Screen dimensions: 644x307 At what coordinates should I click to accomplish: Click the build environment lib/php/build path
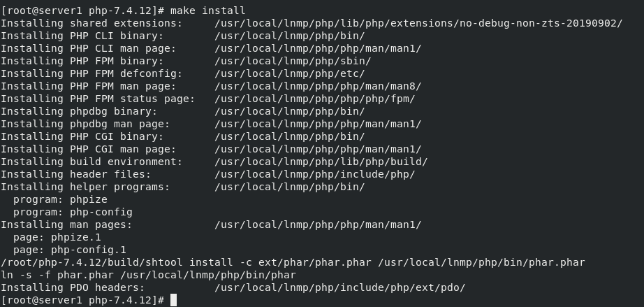click(x=321, y=162)
